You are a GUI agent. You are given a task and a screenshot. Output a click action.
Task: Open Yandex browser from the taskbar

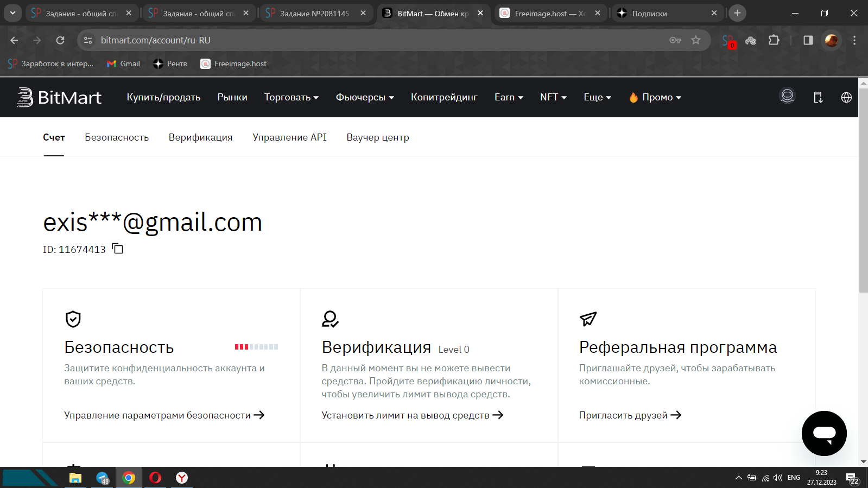coord(182,478)
